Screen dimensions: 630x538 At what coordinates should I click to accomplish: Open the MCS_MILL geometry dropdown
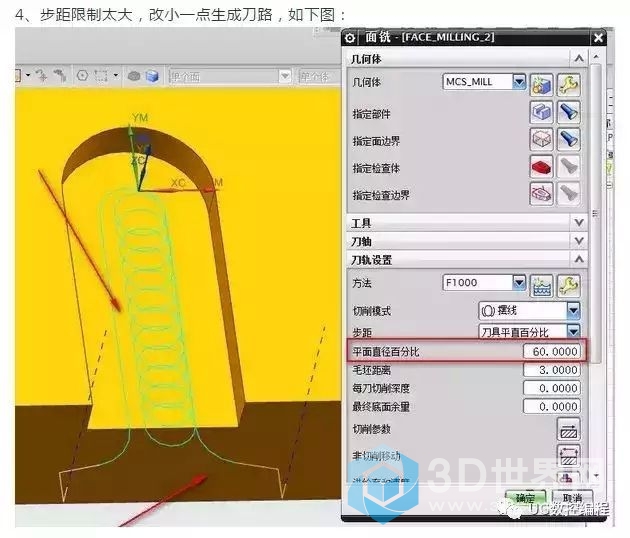click(519, 82)
